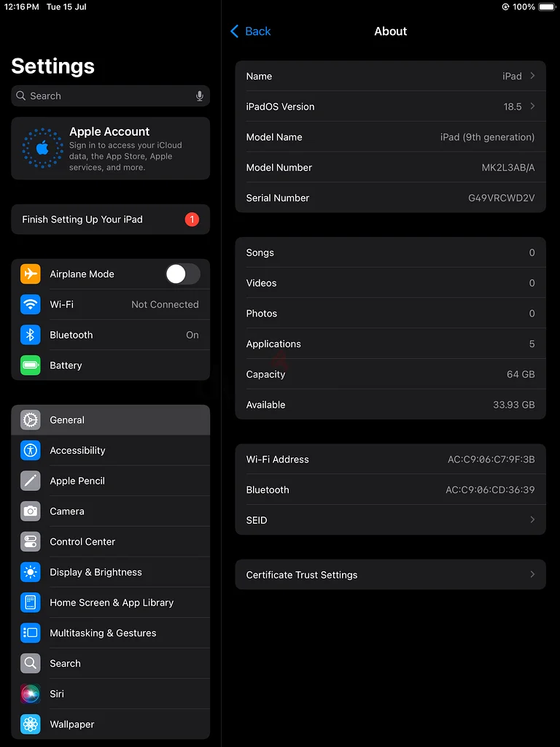Viewport: 560px width, 747px height.
Task: Tap the Camera settings icon
Action: [x=31, y=511]
